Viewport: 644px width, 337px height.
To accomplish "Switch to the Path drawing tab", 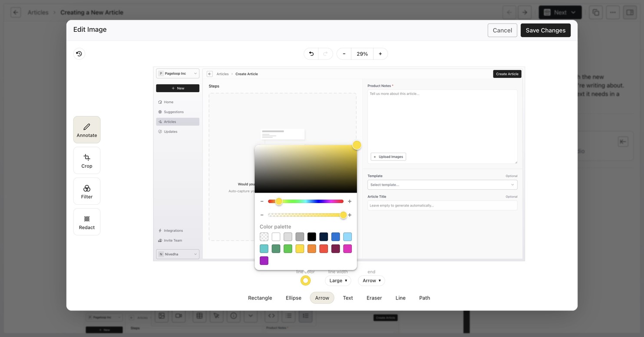I will [x=425, y=298].
